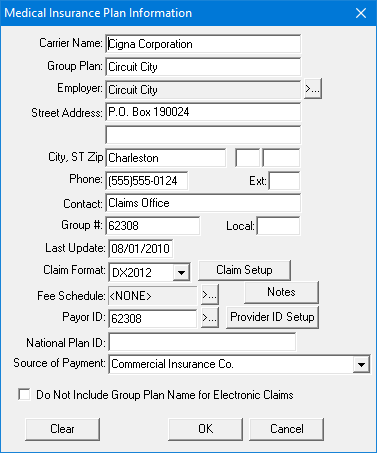Image resolution: width=377 pixels, height=453 pixels.
Task: Click the Group Plan text field
Action: [x=203, y=67]
